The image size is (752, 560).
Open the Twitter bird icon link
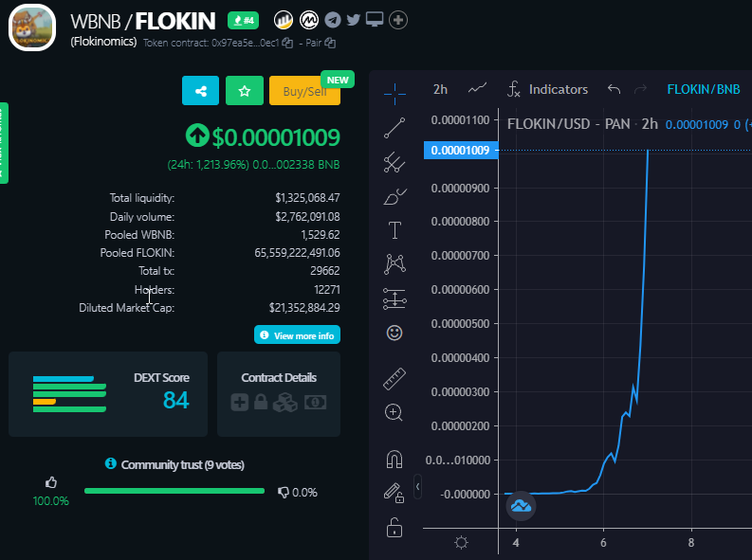(354, 20)
